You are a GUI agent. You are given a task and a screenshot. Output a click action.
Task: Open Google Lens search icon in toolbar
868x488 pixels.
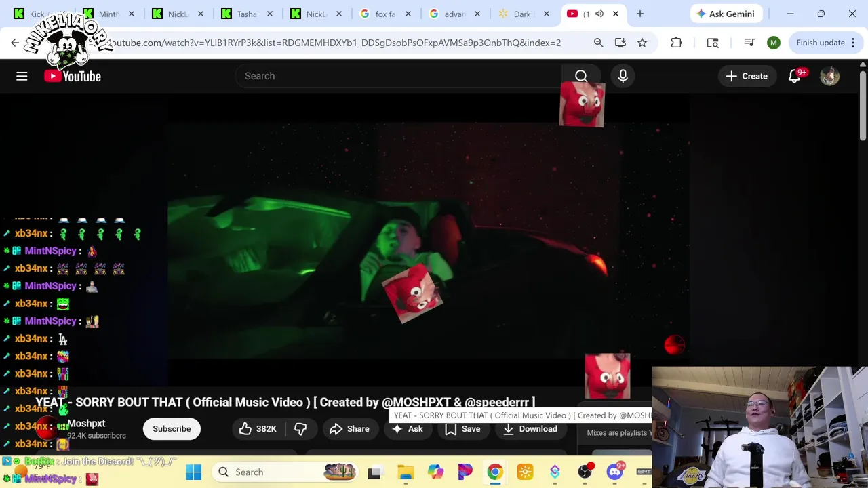pyautogui.click(x=713, y=43)
